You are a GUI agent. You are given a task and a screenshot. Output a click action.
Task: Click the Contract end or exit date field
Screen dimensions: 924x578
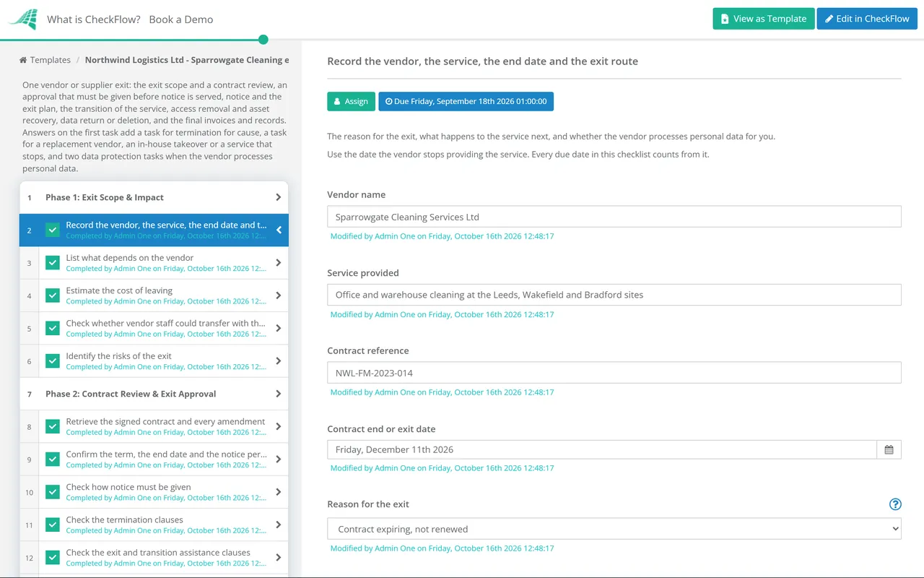tap(602, 449)
